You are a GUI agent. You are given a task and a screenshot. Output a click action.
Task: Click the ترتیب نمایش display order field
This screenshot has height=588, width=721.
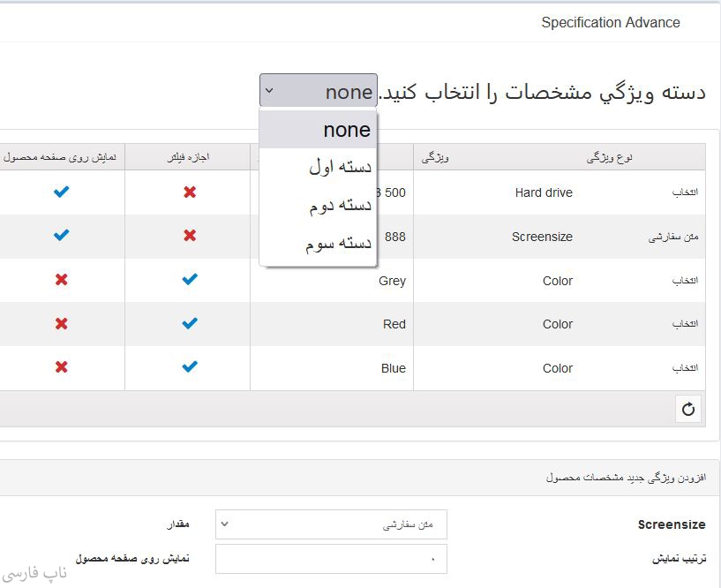click(331, 559)
